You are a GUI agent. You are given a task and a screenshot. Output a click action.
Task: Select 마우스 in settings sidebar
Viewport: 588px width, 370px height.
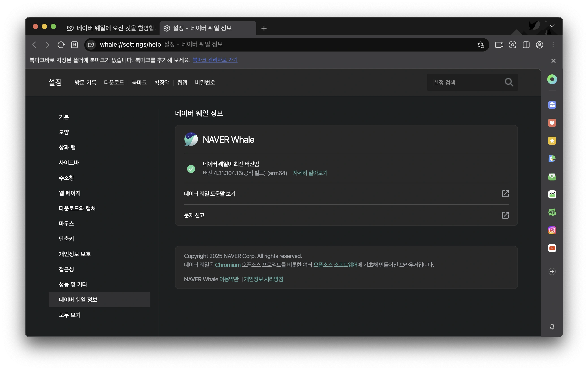99,224
